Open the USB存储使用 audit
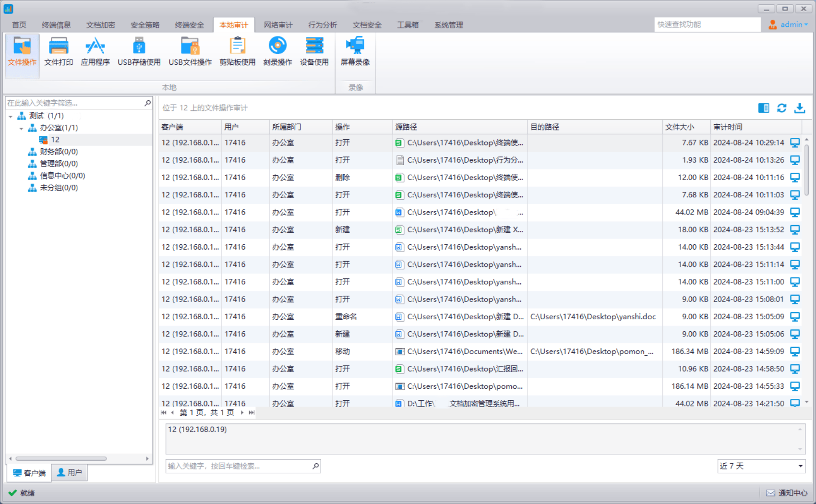The height and width of the screenshot is (504, 816). (139, 51)
